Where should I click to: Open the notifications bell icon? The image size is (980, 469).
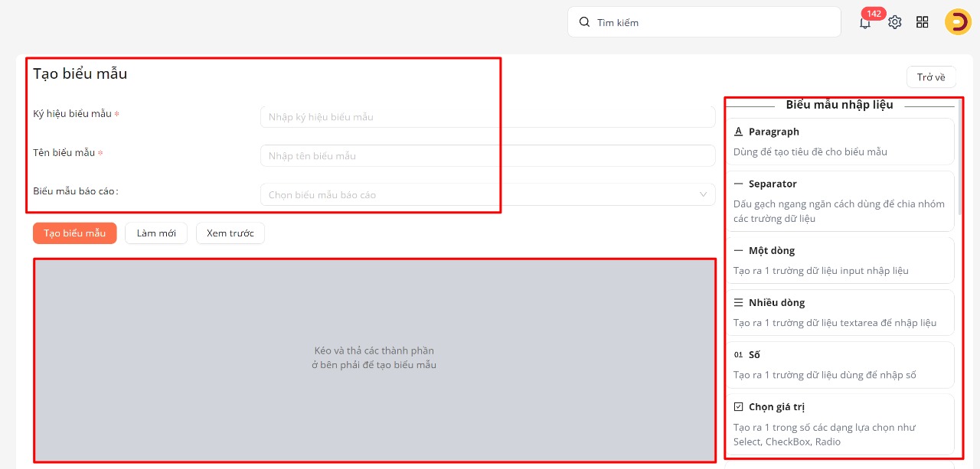(x=865, y=23)
